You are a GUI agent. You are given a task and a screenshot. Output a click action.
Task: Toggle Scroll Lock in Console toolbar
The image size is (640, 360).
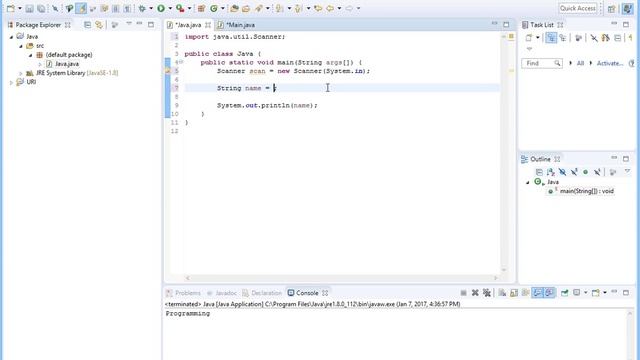point(514,293)
